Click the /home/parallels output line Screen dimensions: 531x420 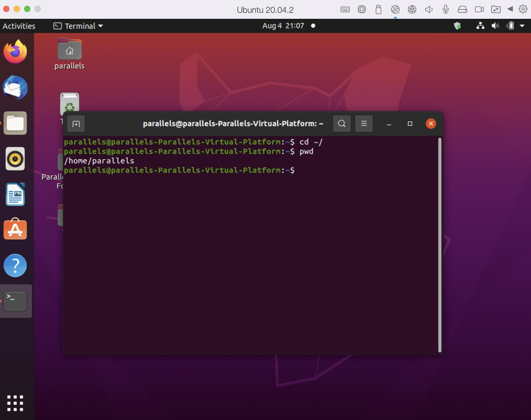click(x=99, y=161)
